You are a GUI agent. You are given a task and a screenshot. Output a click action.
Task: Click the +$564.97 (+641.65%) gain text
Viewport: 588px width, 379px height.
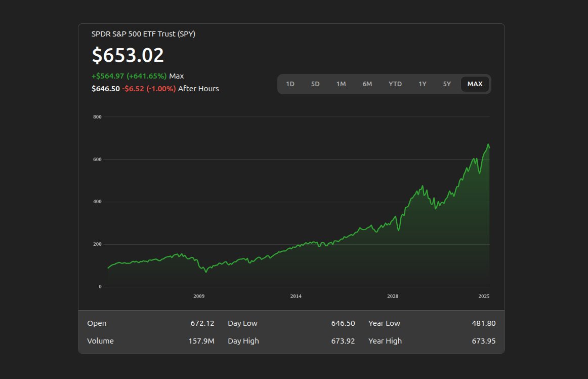pyautogui.click(x=129, y=76)
